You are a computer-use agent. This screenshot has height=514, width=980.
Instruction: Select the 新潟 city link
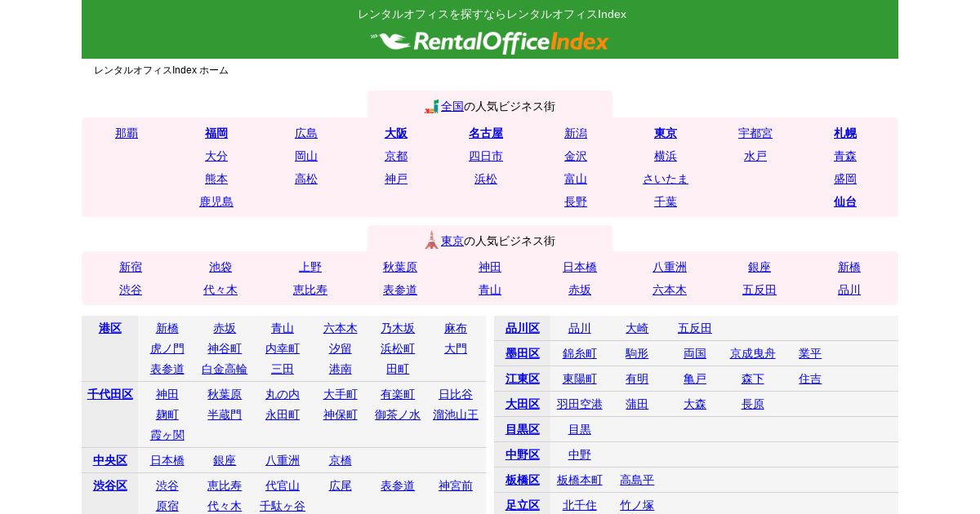coord(576,133)
